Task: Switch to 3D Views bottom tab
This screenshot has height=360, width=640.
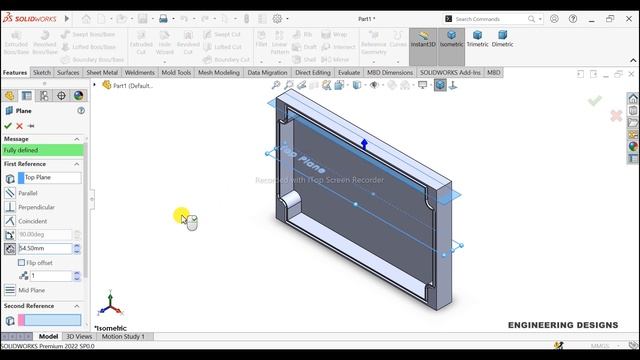Action: point(79,336)
